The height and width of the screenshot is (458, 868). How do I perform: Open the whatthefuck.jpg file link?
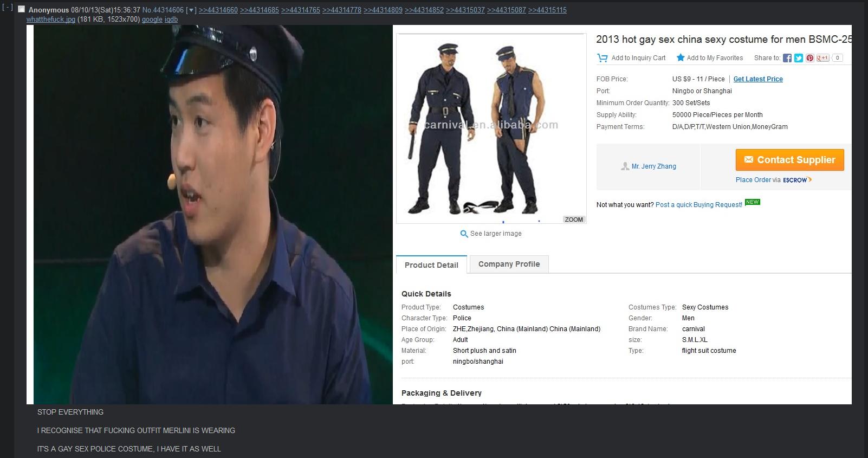point(51,20)
